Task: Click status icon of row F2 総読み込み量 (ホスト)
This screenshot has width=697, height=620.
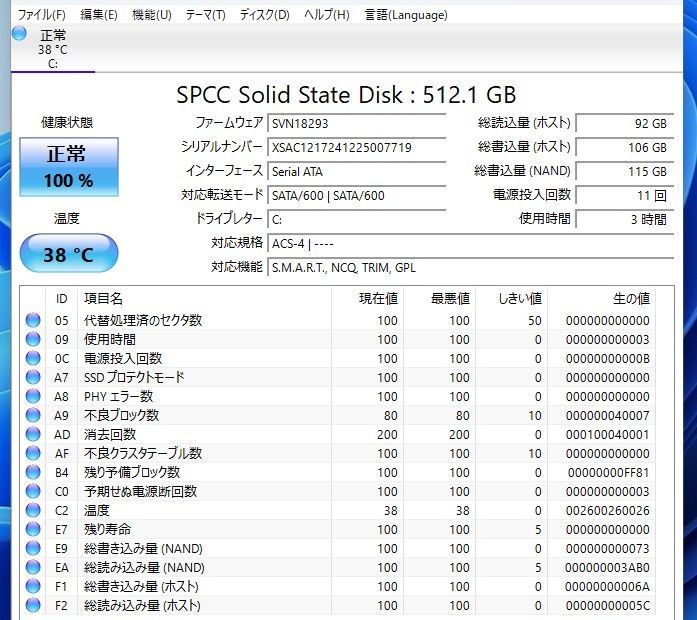Action: (x=33, y=605)
